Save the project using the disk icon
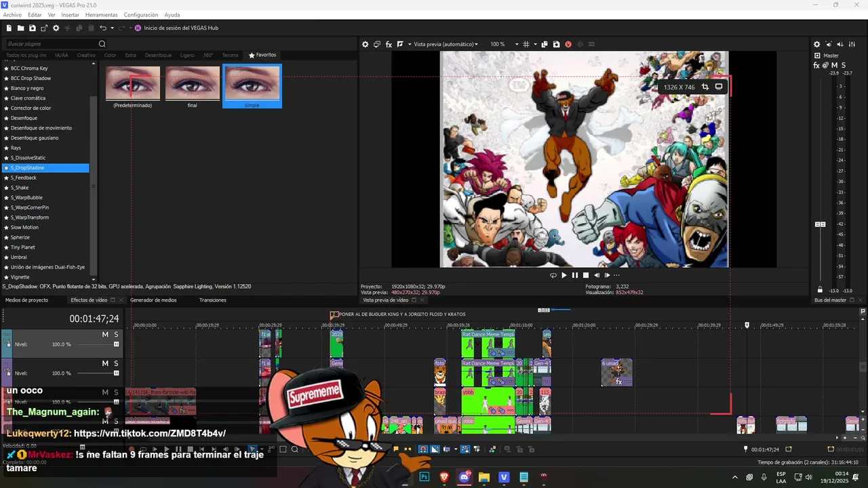Screen dimensions: 868x488 (32, 28)
